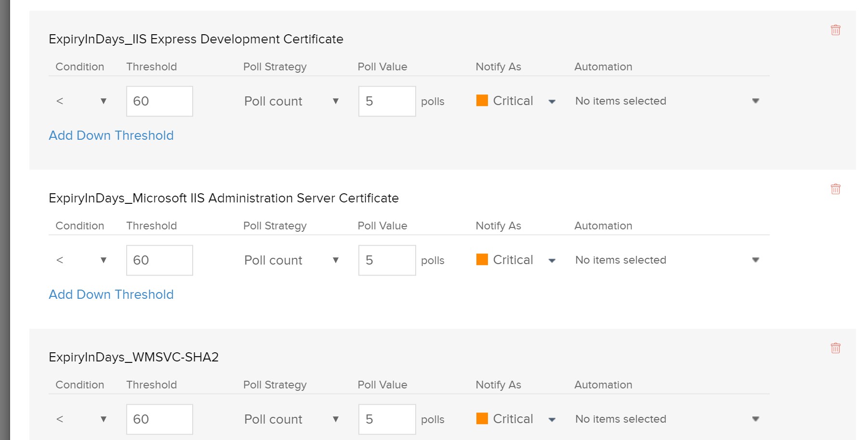The width and height of the screenshot is (868, 440).
Task: Delete the IIS Express Development Certificate threshold
Action: click(835, 30)
